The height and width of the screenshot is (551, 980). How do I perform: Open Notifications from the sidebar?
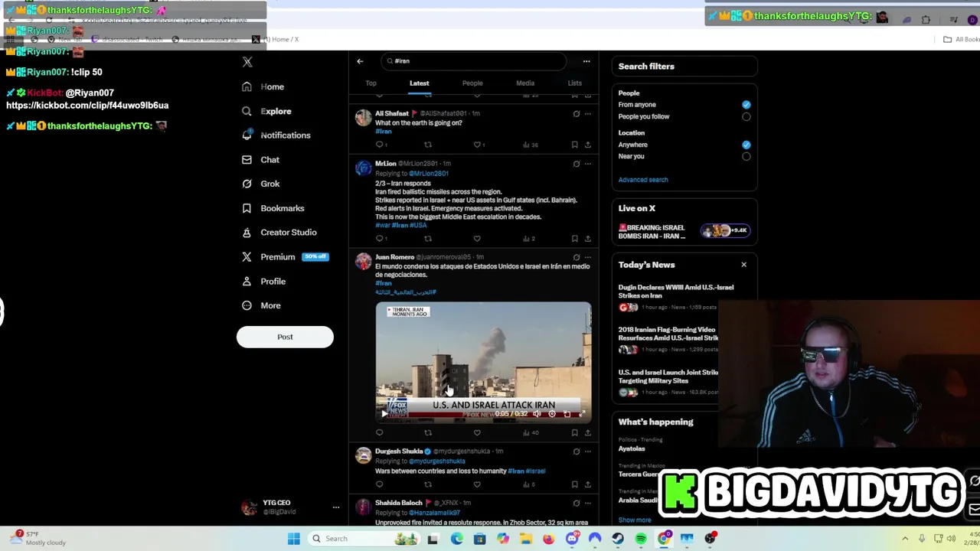coord(276,135)
